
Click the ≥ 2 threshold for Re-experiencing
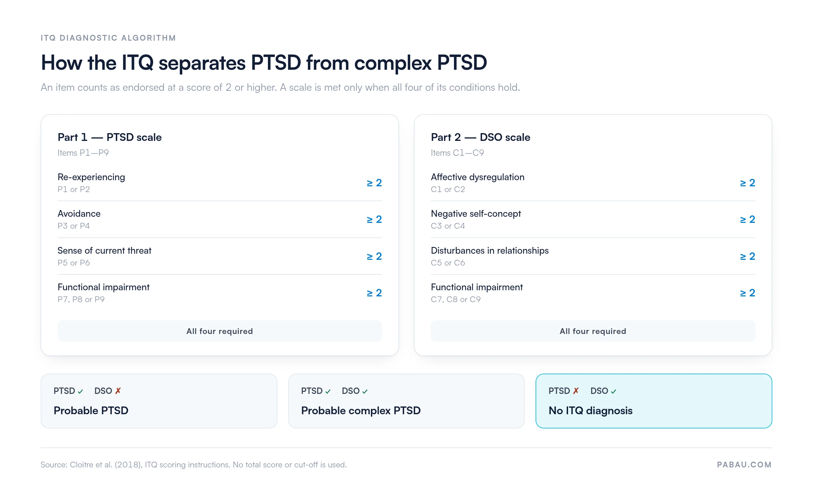click(x=374, y=183)
